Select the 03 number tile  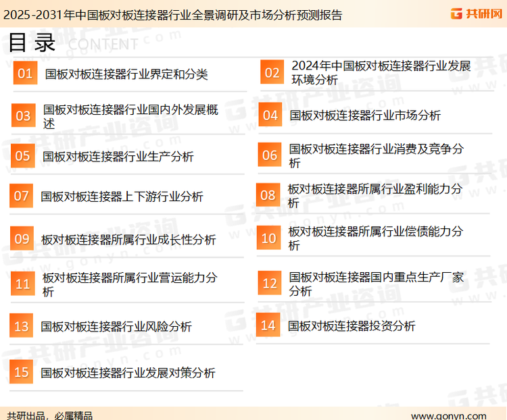click(23, 115)
